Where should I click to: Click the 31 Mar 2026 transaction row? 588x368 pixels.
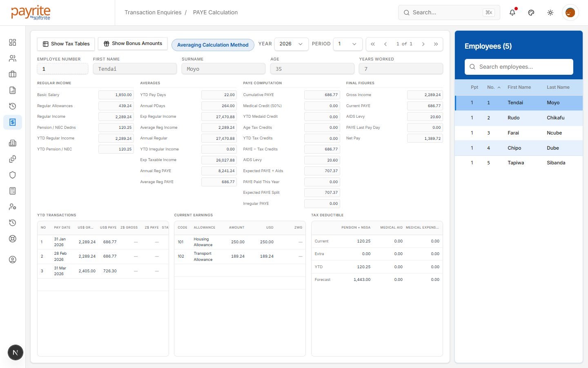(103, 271)
